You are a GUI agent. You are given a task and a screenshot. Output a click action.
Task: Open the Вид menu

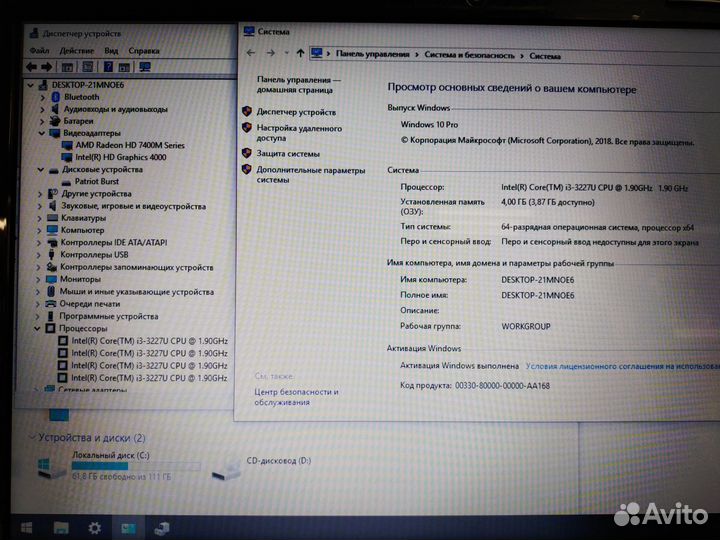[x=111, y=51]
